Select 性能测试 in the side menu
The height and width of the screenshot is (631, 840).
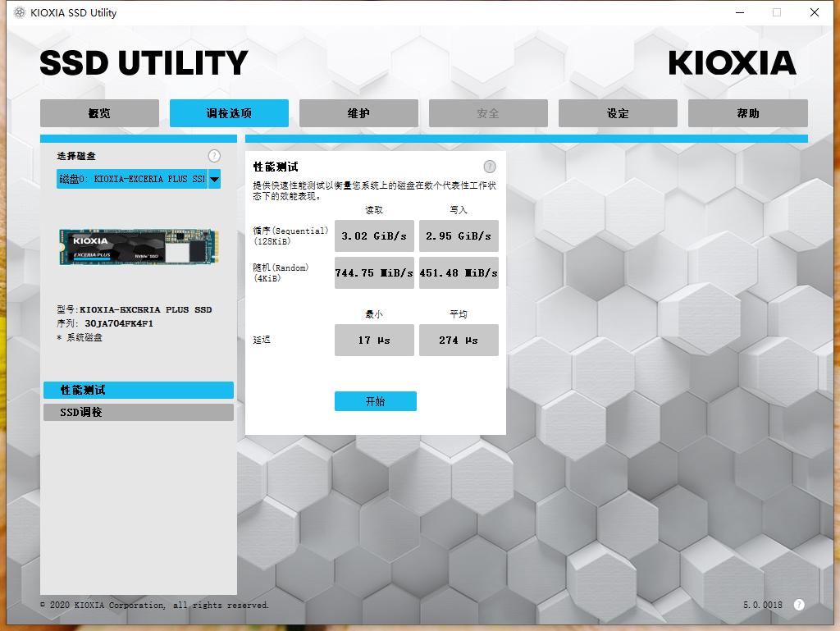138,390
